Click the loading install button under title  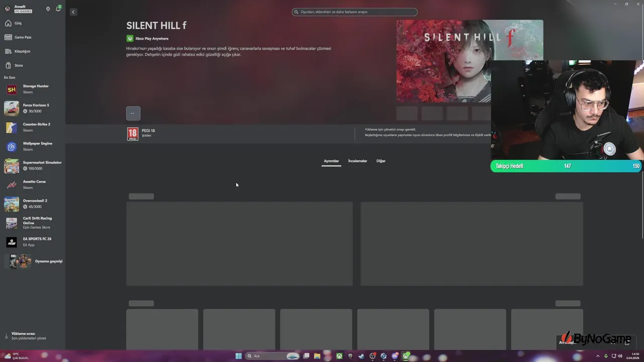tap(133, 113)
